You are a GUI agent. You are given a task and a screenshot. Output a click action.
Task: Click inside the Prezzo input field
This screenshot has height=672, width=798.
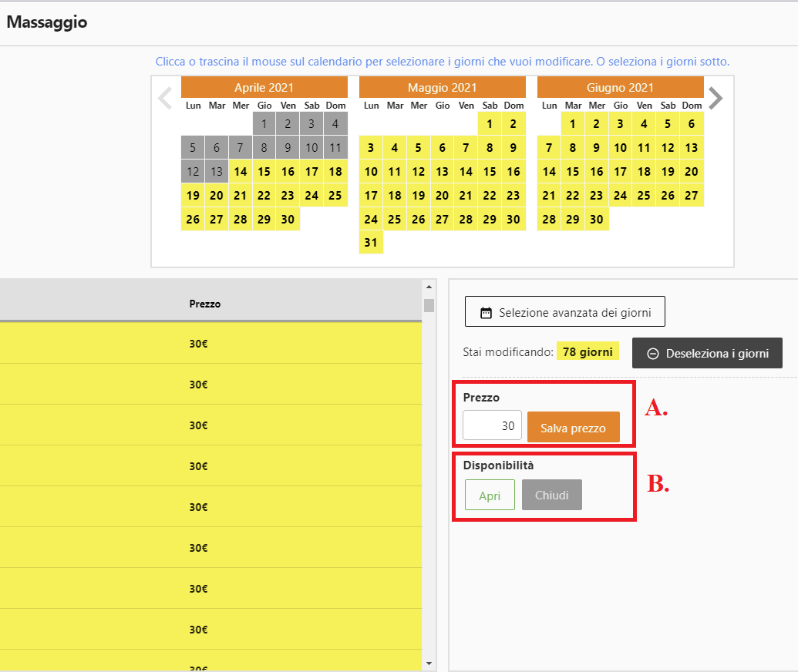coord(492,425)
